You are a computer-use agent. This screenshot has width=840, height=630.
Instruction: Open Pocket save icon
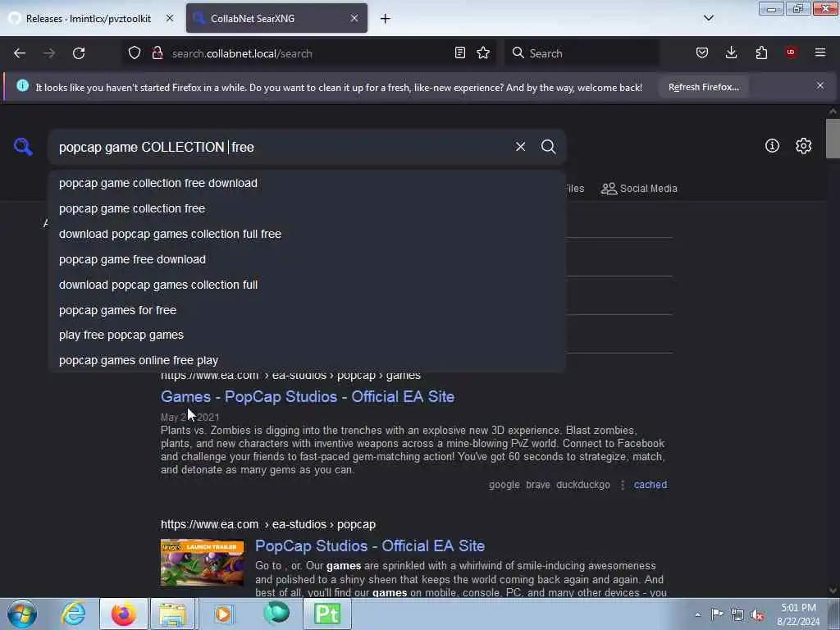click(x=702, y=53)
